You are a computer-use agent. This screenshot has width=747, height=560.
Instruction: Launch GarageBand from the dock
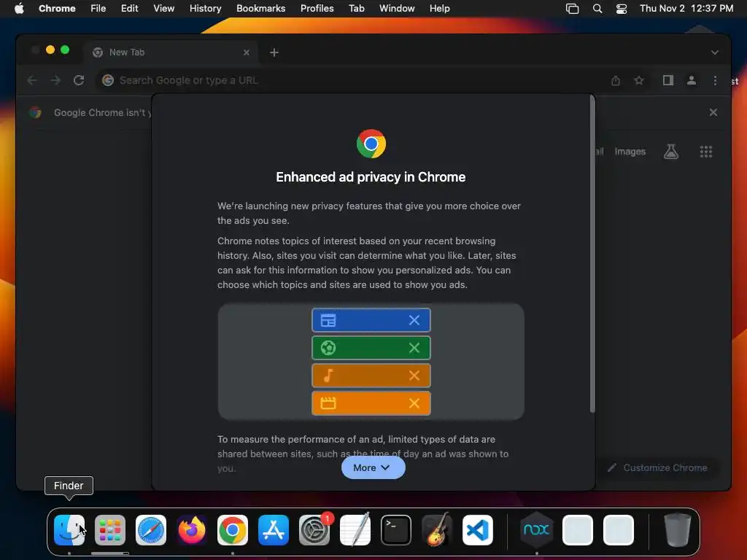pyautogui.click(x=437, y=530)
